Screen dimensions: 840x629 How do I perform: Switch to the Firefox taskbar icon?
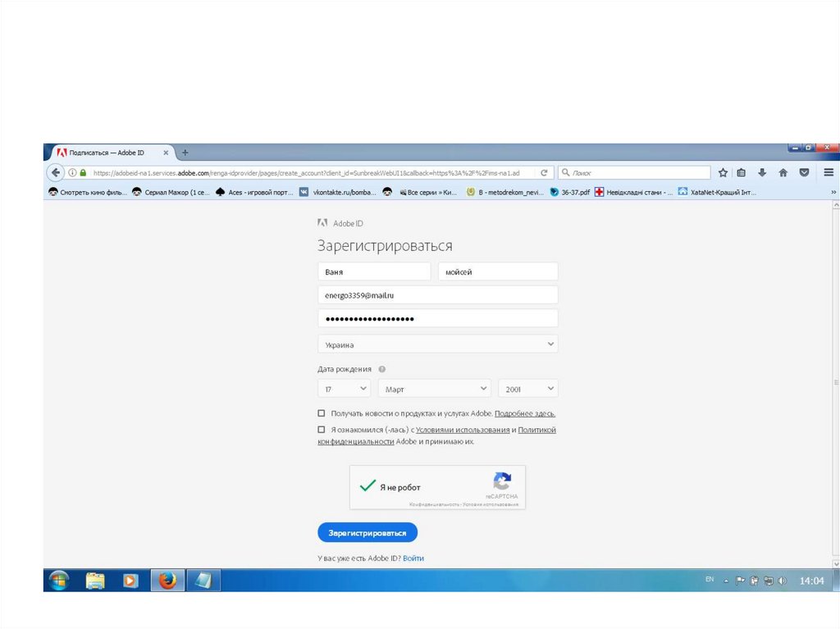point(167,581)
